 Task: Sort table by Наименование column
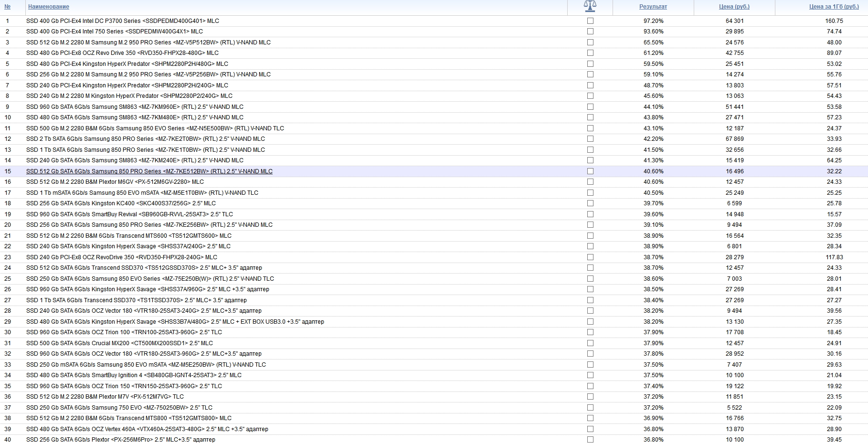(x=49, y=7)
